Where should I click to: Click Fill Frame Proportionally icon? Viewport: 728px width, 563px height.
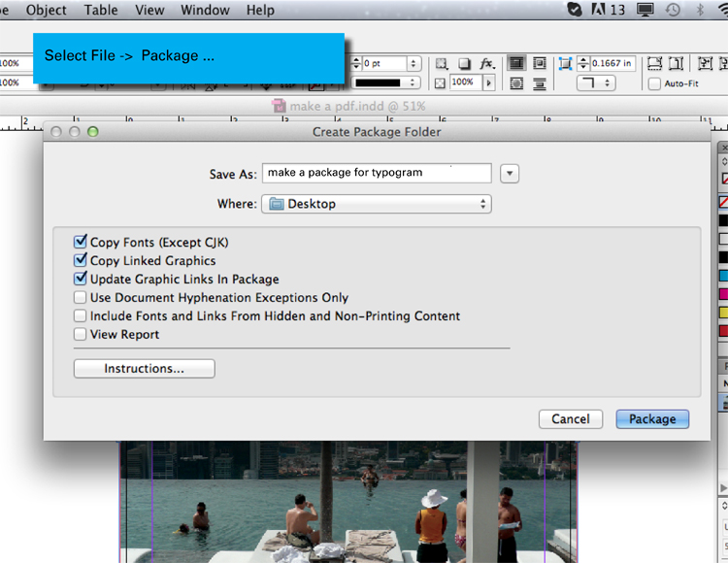coord(654,63)
